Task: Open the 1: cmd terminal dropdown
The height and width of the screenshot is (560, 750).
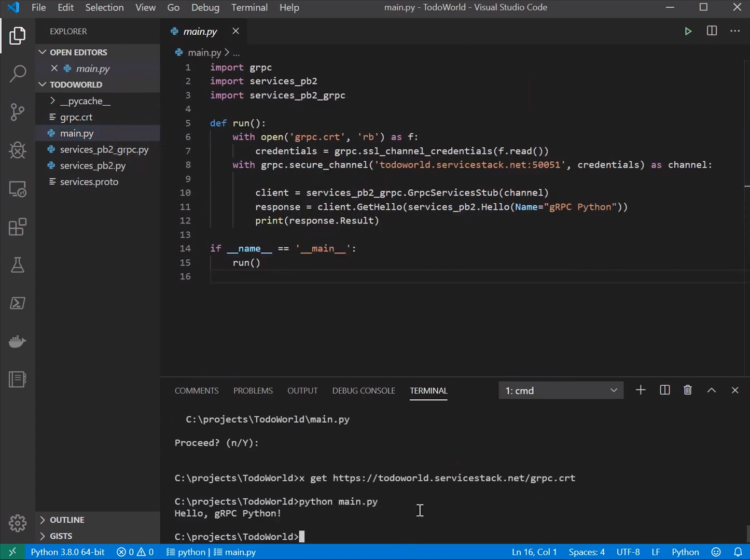Action: [x=560, y=390]
